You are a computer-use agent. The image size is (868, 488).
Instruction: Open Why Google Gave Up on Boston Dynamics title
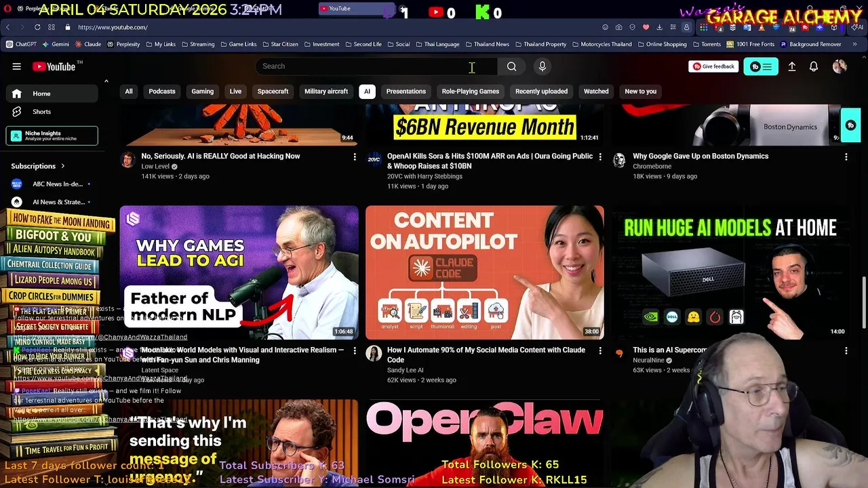[x=701, y=156]
